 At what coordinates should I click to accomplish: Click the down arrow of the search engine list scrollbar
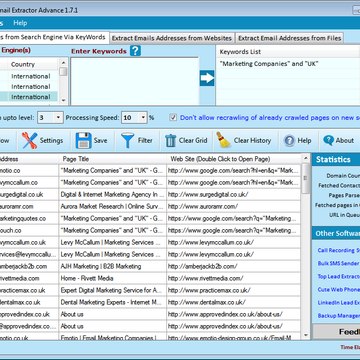pyautogui.click(x=63, y=101)
